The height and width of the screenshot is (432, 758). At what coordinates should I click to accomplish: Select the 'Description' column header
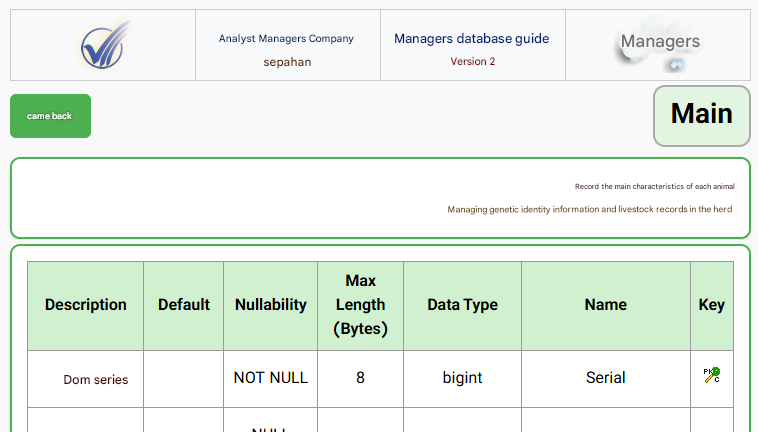pos(86,305)
